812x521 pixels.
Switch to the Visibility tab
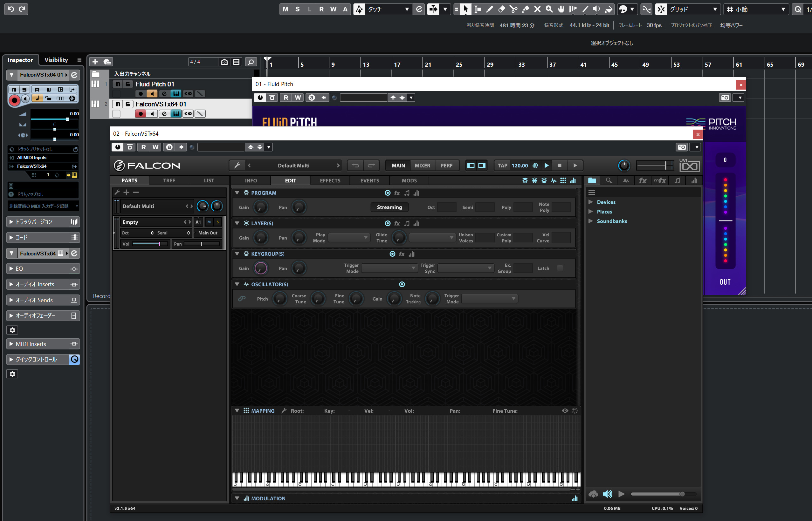coord(56,60)
